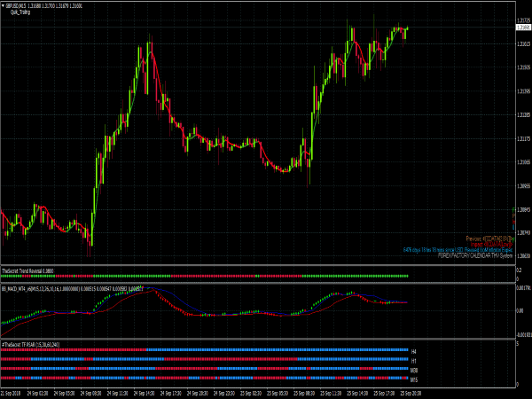The width and height of the screenshot is (532, 399).
Task: Click the 24 Sep 14:30 time axis label
Action: click(144, 393)
